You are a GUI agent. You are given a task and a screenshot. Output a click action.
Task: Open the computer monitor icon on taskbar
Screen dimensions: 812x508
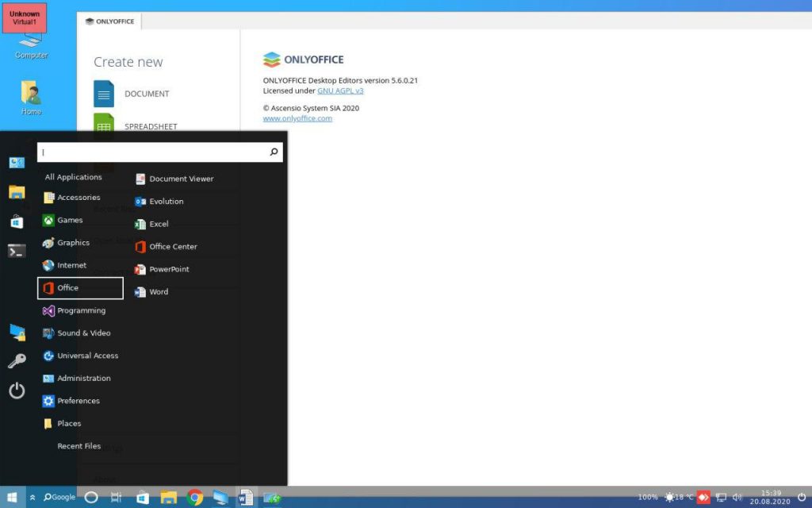point(220,498)
